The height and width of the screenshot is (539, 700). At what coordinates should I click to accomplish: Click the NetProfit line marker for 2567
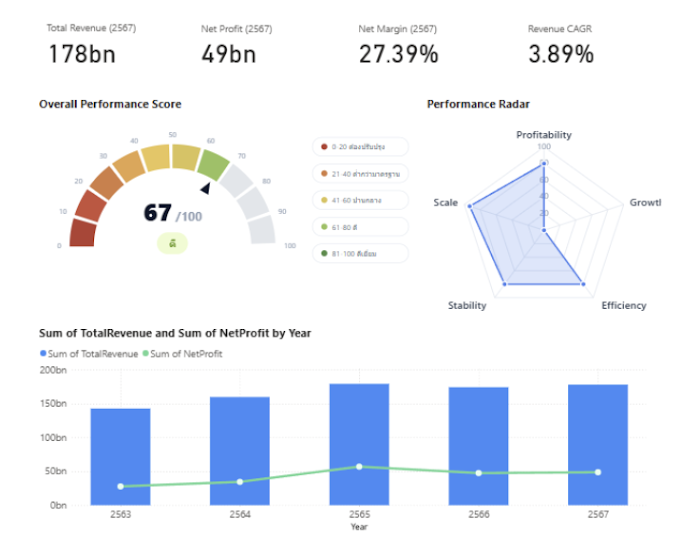coord(598,472)
